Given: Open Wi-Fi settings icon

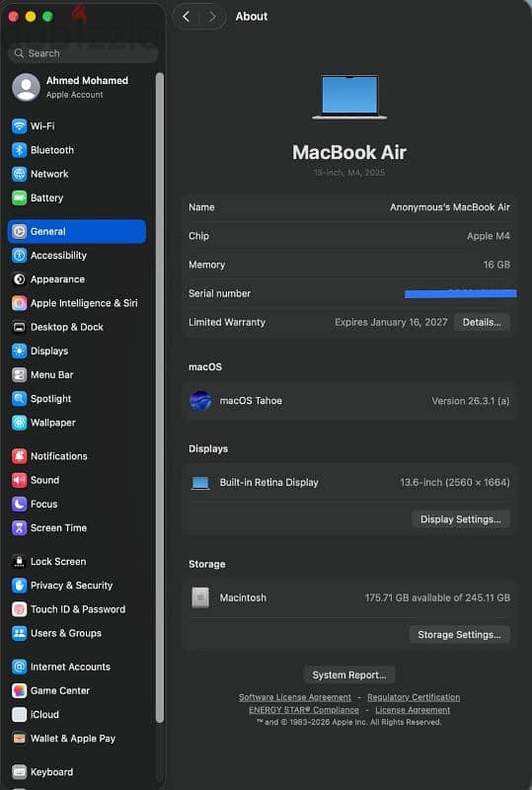Looking at the screenshot, I should (x=19, y=126).
